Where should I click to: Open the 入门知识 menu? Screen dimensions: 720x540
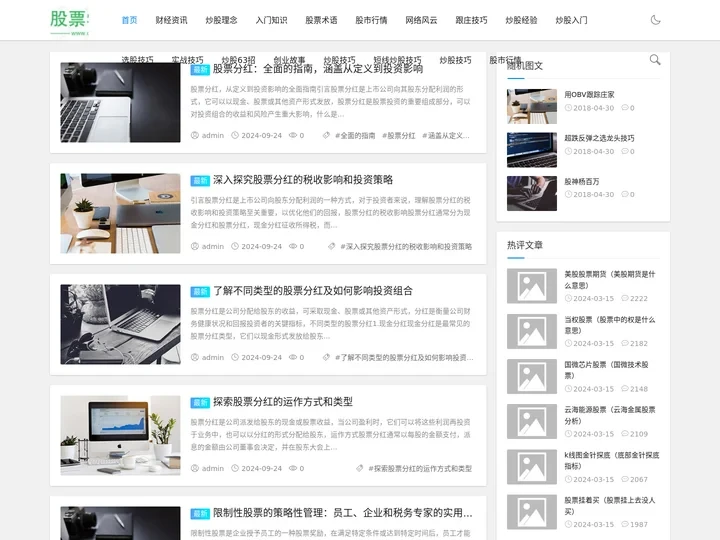(x=271, y=20)
